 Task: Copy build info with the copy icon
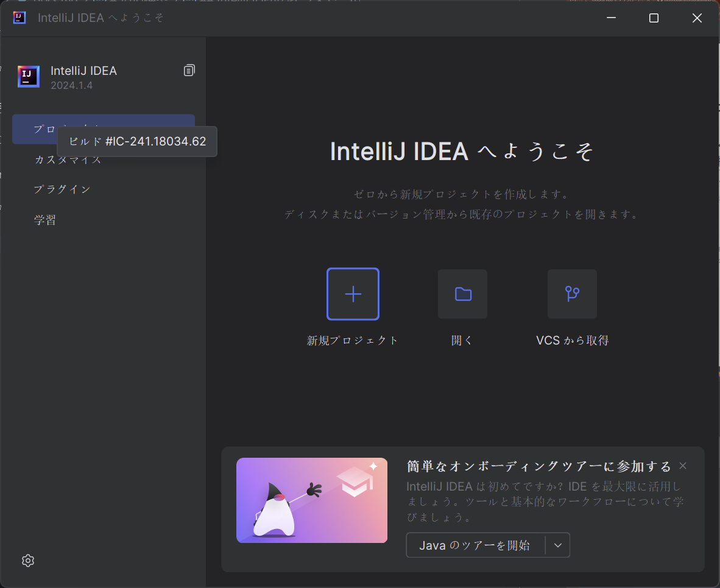(x=189, y=70)
